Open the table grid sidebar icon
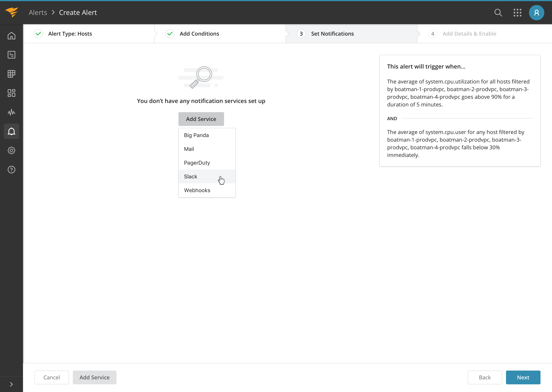Screen dimensions: 552x392 [x=11, y=74]
